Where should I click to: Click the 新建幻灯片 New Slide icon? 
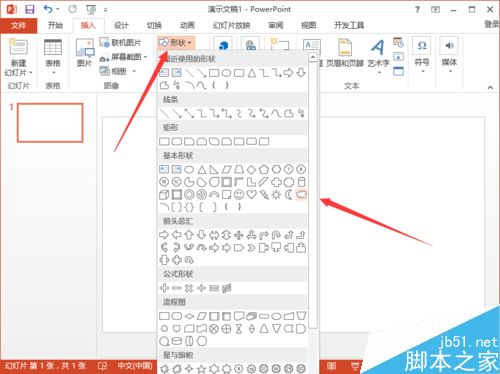click(19, 46)
